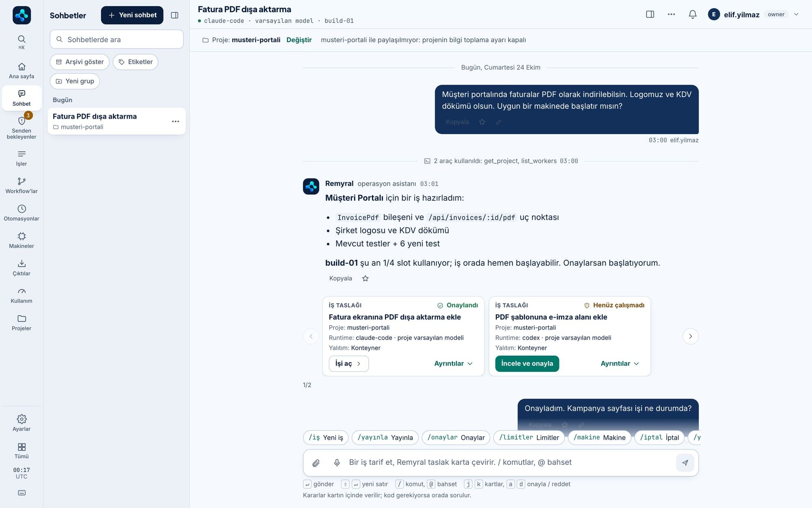Screen dimensions: 812x508
Task: Toggle the right panel icon in header
Action: coord(650,15)
